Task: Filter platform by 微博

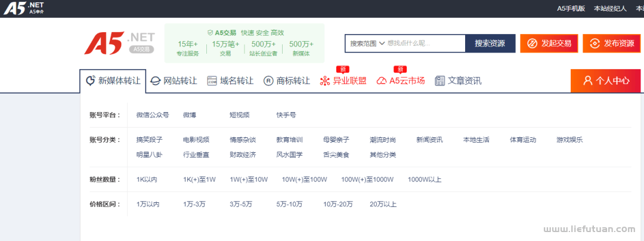Action: (190, 115)
